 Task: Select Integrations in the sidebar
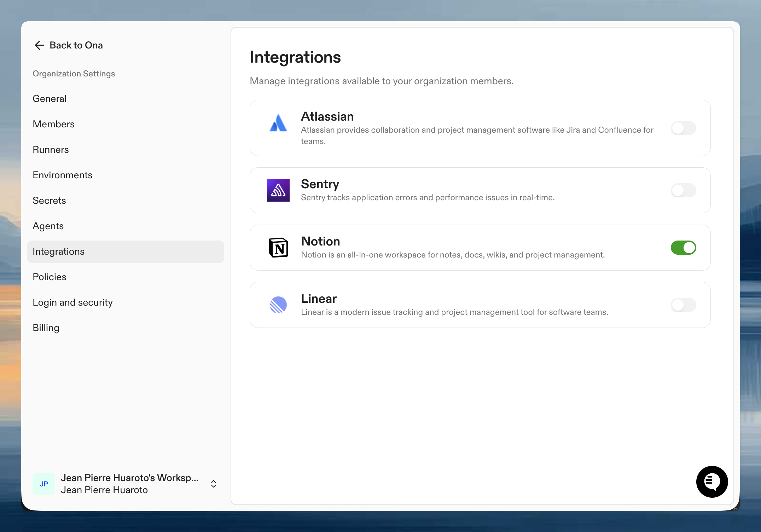point(59,251)
